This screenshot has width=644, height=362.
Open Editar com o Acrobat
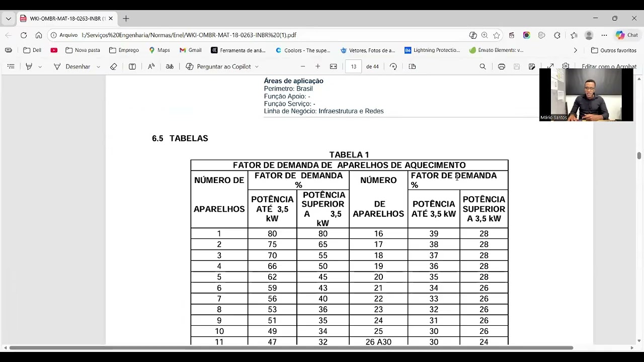609,66
